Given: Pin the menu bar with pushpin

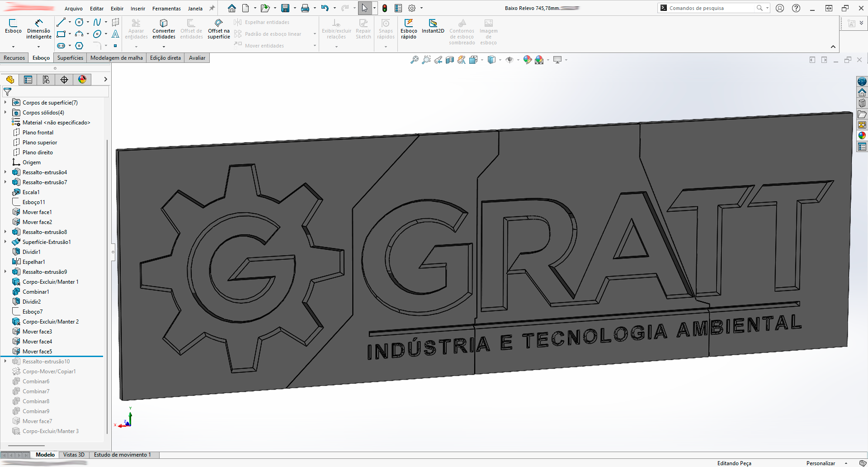Looking at the screenshot, I should pyautogui.click(x=212, y=8).
